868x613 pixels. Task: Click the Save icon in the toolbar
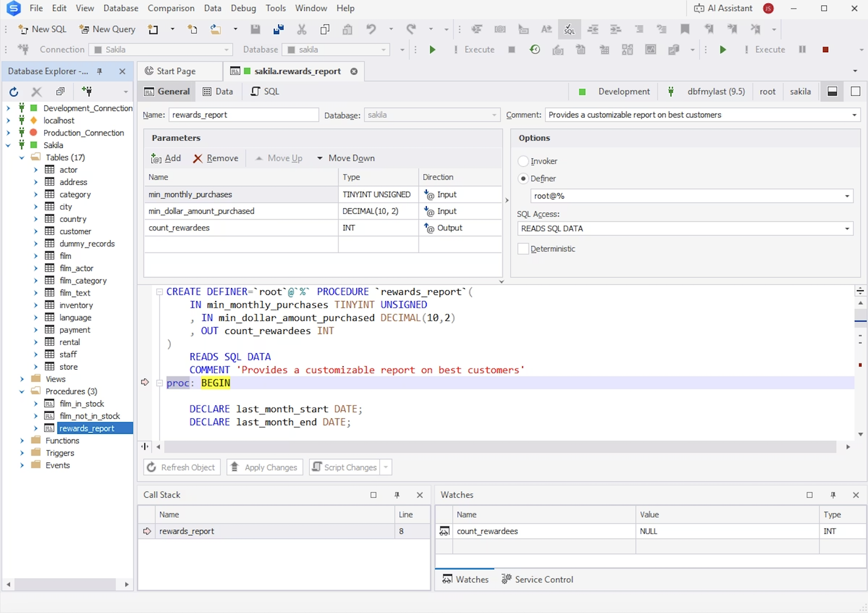[x=255, y=29]
